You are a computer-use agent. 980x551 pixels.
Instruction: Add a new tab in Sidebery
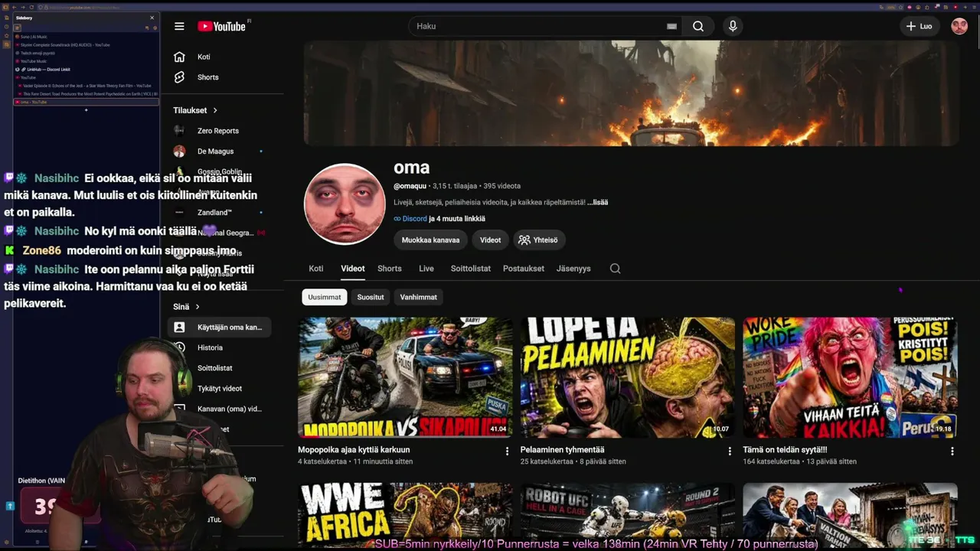pyautogui.click(x=86, y=110)
